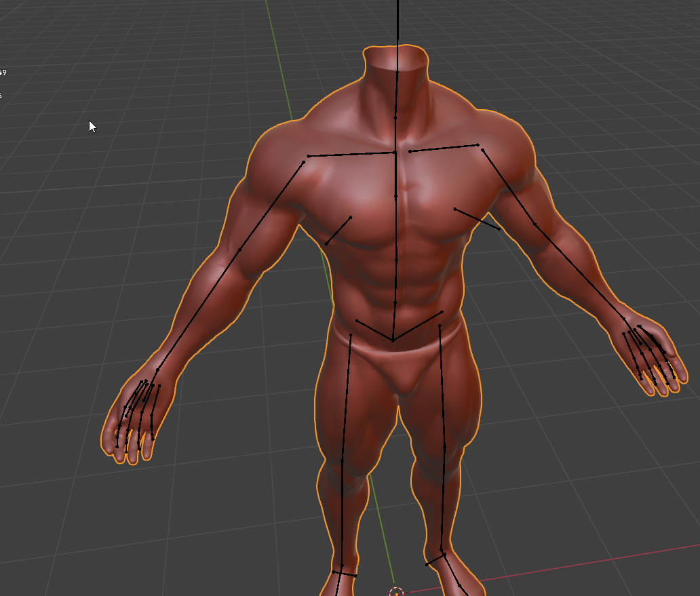The height and width of the screenshot is (596, 700).
Task: Select the upper chest spine bone below the clavicles
Action: pos(395,174)
